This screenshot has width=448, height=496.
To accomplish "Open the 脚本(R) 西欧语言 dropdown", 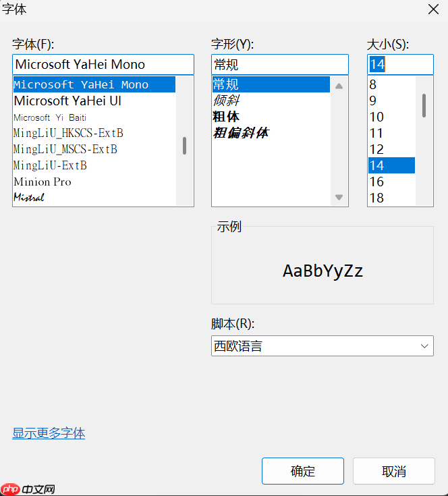I will click(x=322, y=346).
